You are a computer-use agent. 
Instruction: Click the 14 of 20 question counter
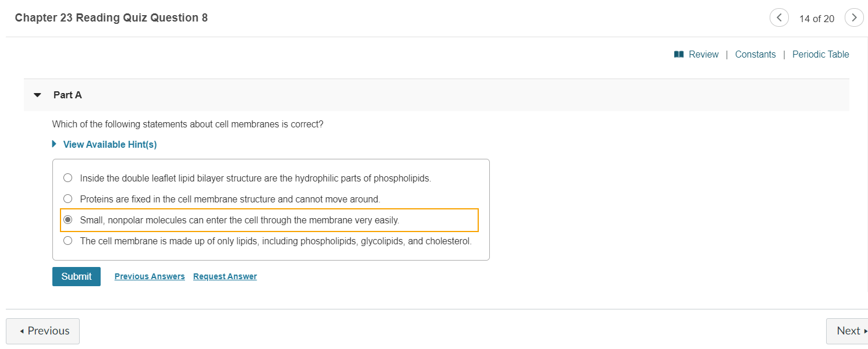(x=817, y=18)
